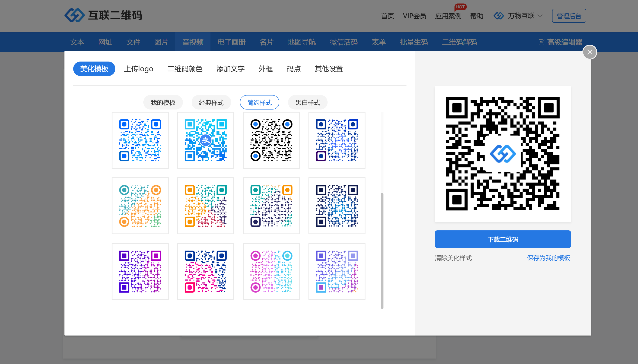
Task: Open the VIP会员 page
Action: tap(414, 16)
